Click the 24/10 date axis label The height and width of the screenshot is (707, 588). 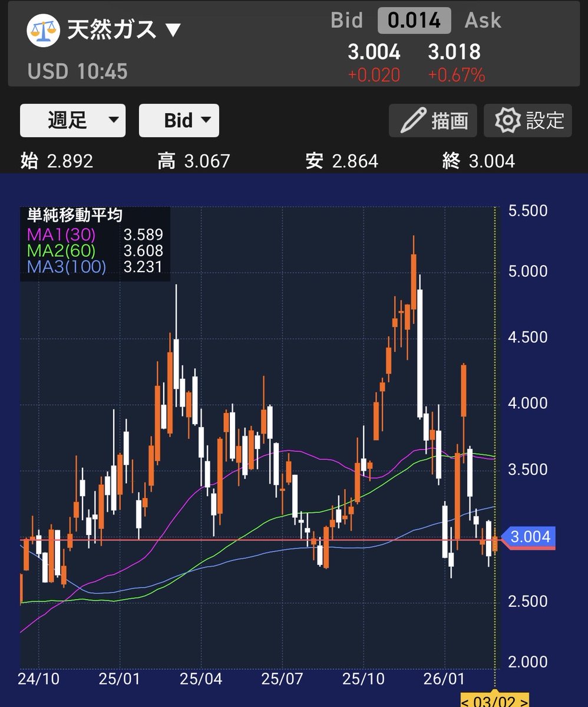coord(39,678)
